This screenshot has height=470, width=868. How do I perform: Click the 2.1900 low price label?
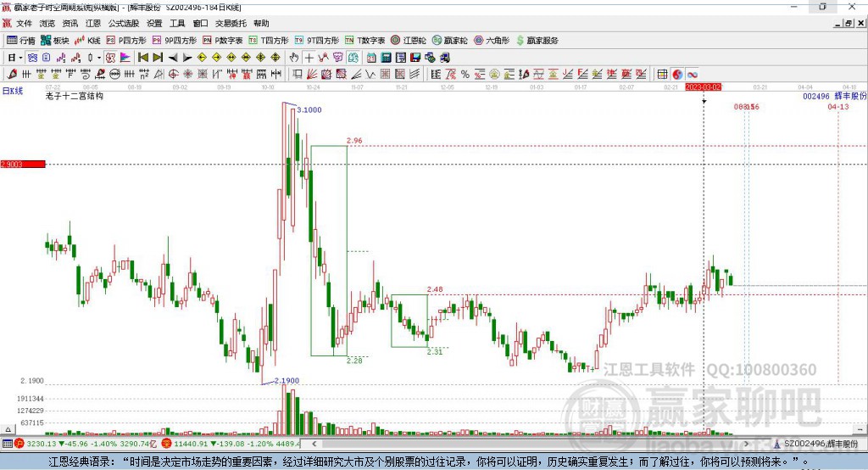(287, 380)
